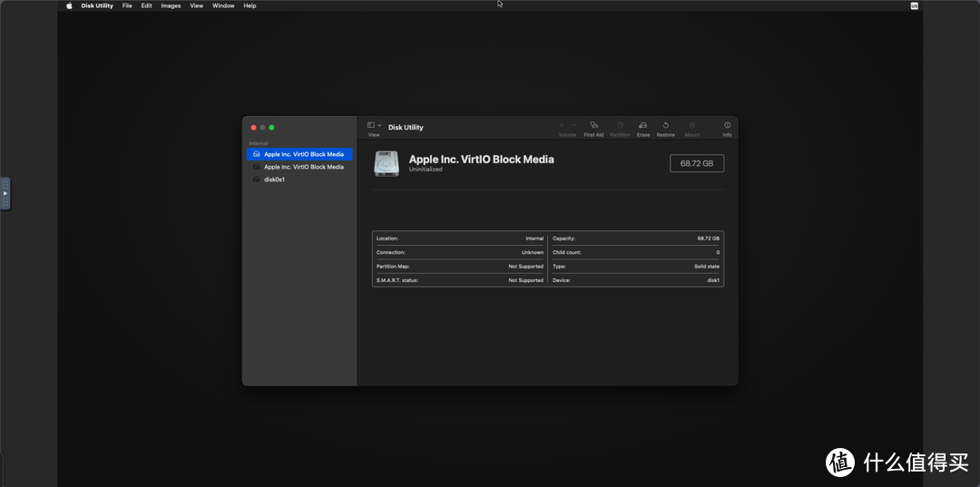Open the Apple logo menu
This screenshot has height=487, width=980.
click(x=69, y=5)
